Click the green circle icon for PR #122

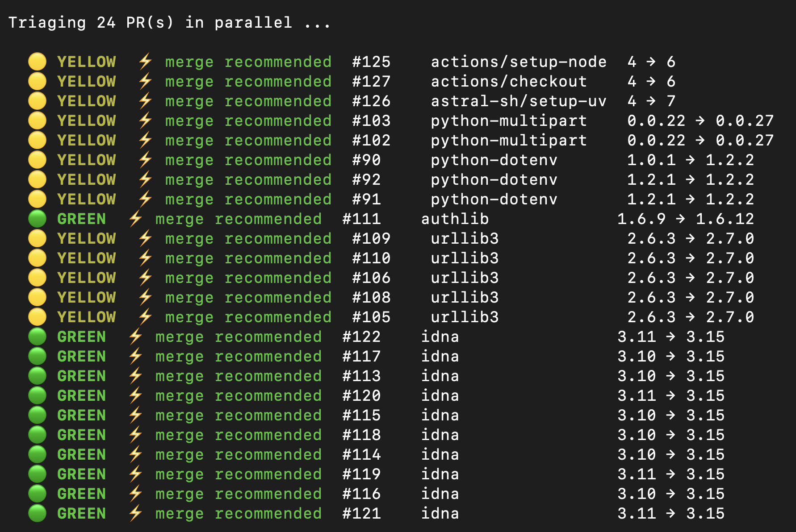click(x=37, y=337)
